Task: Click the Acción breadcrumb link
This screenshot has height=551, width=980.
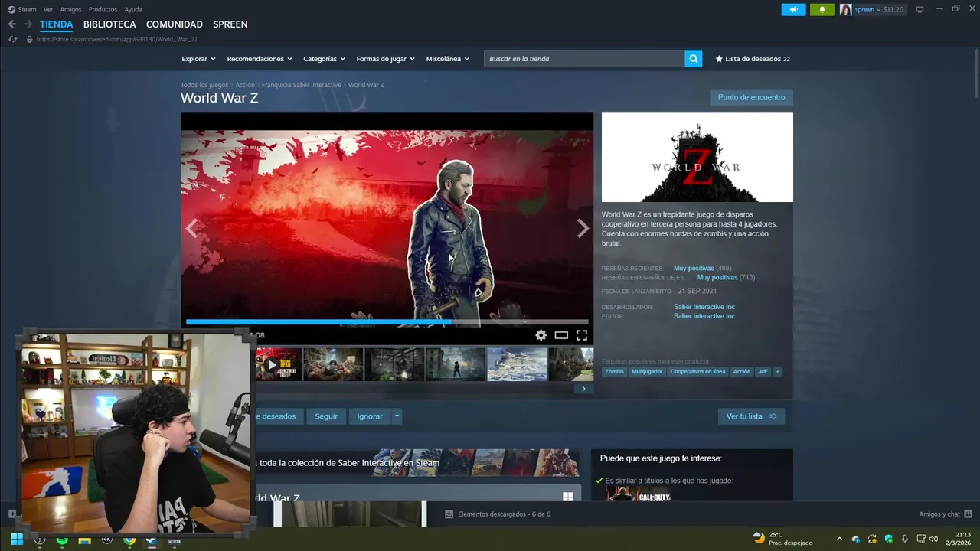Action: point(245,85)
